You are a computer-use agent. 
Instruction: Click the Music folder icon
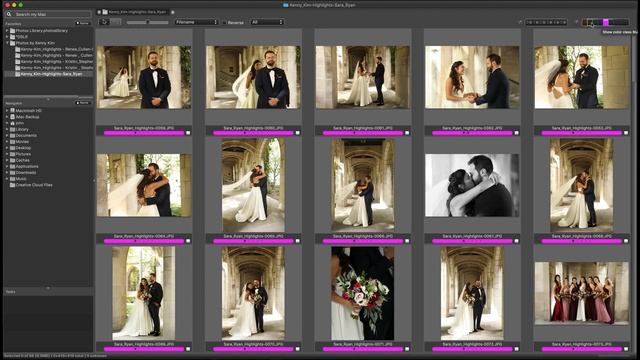pyautogui.click(x=13, y=179)
